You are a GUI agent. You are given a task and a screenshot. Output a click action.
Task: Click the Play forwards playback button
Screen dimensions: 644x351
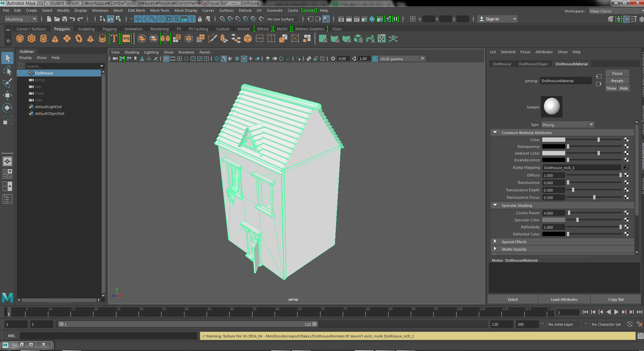point(616,312)
